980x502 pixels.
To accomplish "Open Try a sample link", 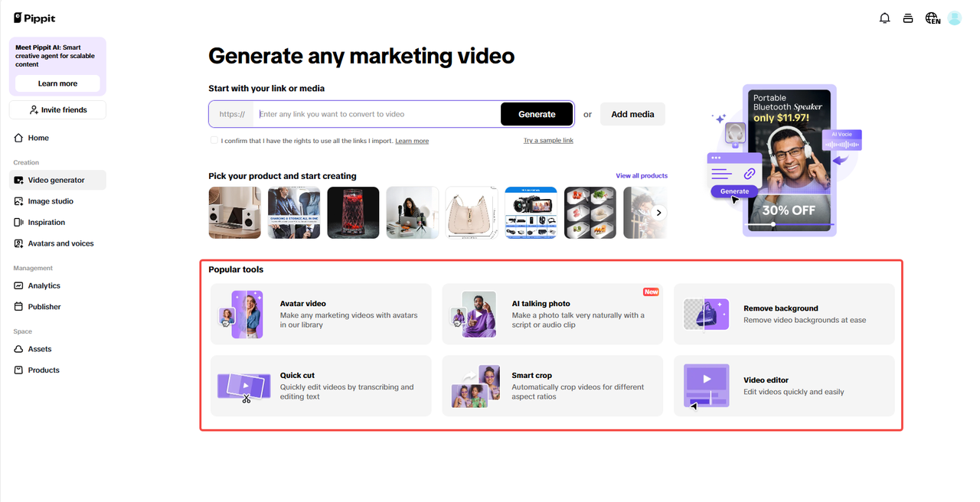I will click(x=548, y=140).
